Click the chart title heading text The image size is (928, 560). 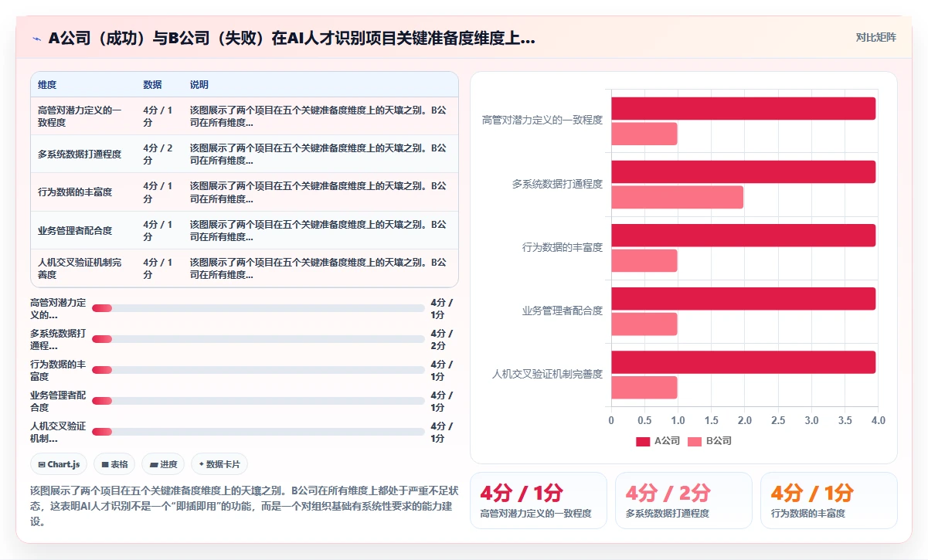pyautogui.click(x=291, y=38)
